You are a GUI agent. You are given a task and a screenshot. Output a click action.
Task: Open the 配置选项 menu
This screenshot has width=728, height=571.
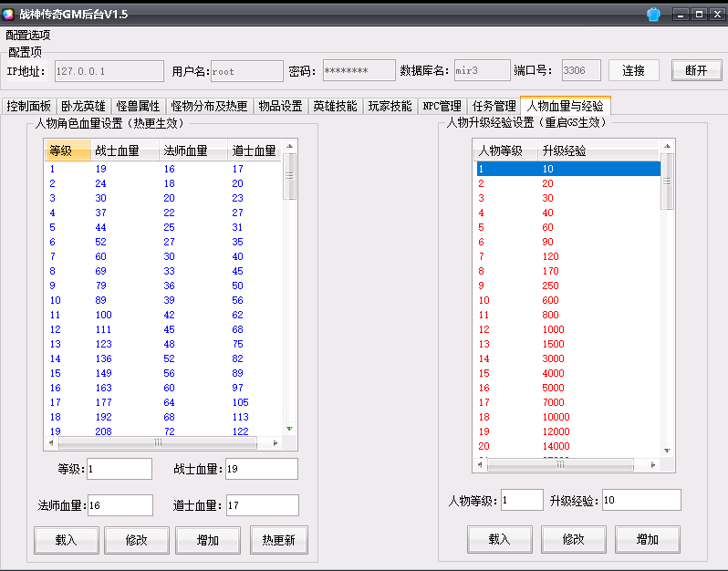pyautogui.click(x=27, y=35)
